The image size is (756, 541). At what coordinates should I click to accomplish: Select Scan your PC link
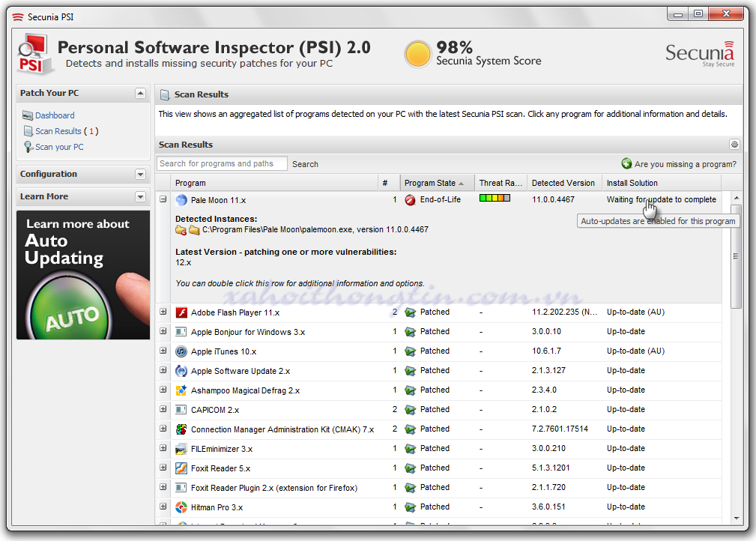point(59,147)
